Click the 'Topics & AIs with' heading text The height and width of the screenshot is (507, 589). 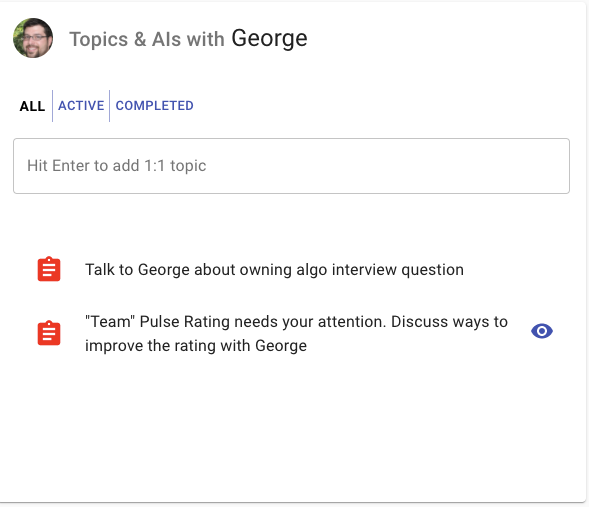click(x=147, y=39)
